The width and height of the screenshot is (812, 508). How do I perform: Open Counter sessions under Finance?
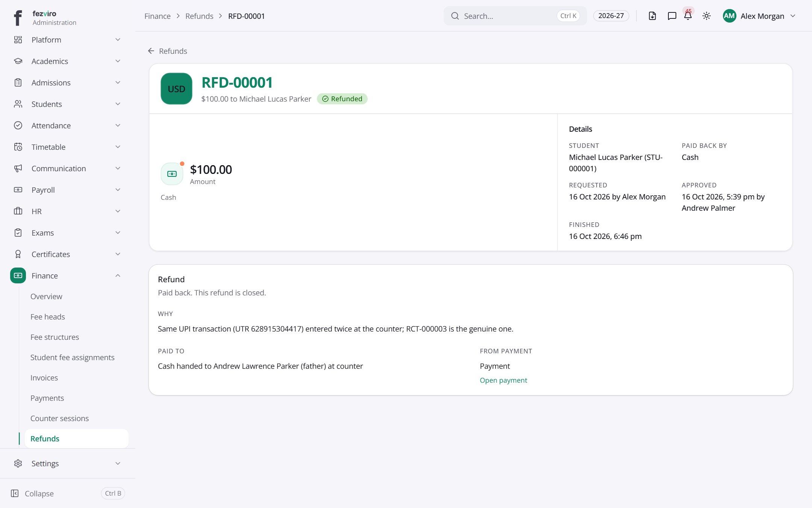pos(59,418)
